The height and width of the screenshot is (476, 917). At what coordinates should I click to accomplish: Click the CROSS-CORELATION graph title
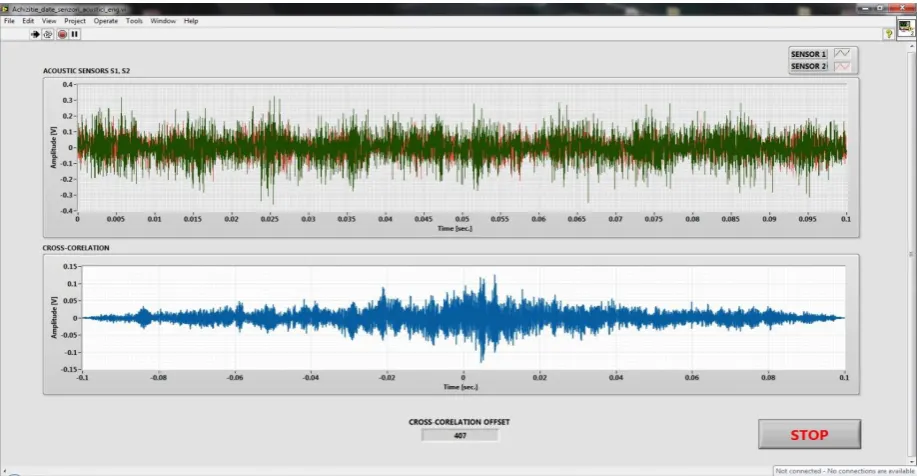click(76, 248)
